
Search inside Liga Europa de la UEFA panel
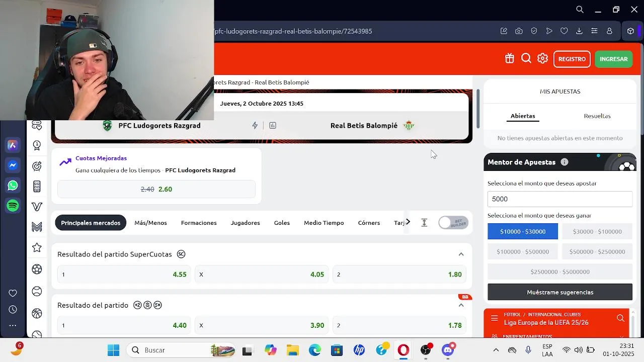click(620, 318)
